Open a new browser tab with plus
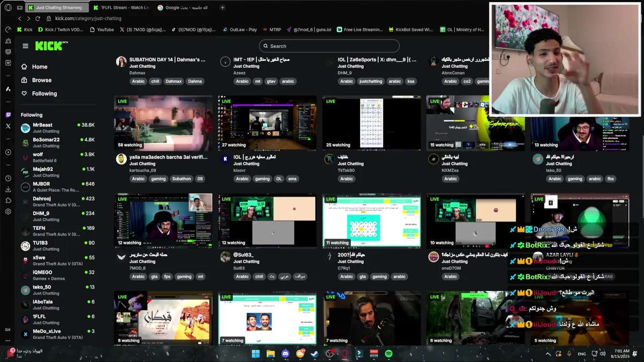 tap(222, 8)
